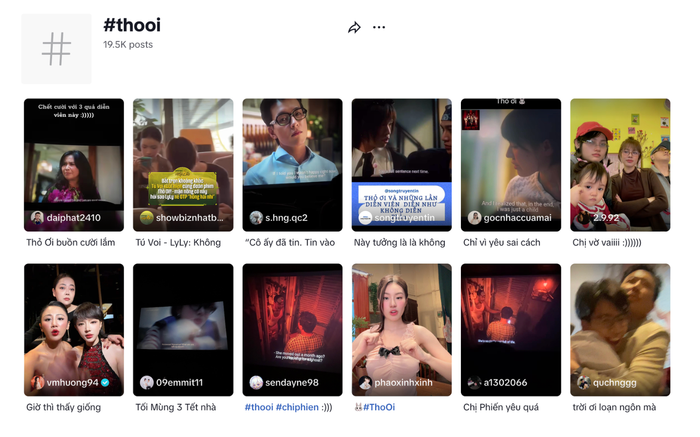Click s.hng.qc2 profile avatar
Screen dimensions: 700x437
point(256,217)
